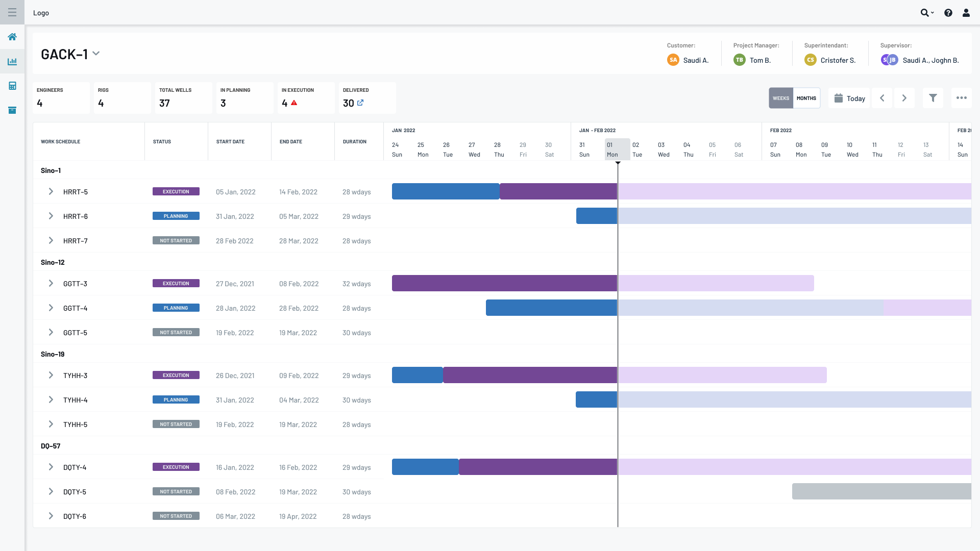This screenshot has width=980, height=551.
Task: Select the DQ-57 rig group header
Action: point(51,446)
